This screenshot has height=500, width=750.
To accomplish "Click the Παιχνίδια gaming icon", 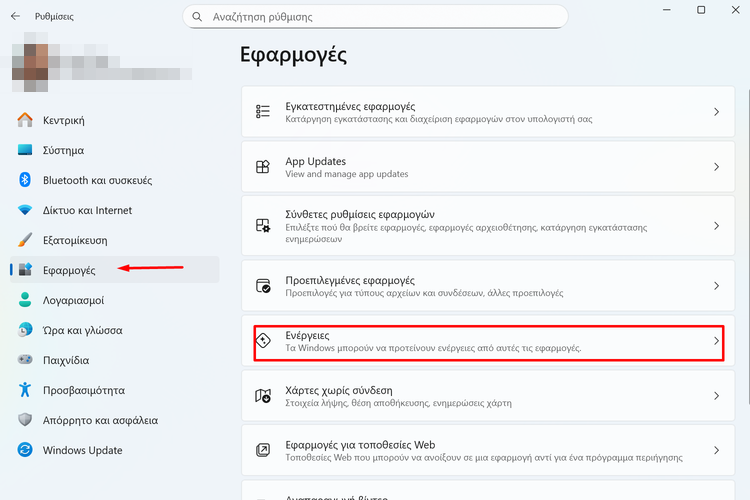I will 26,360.
